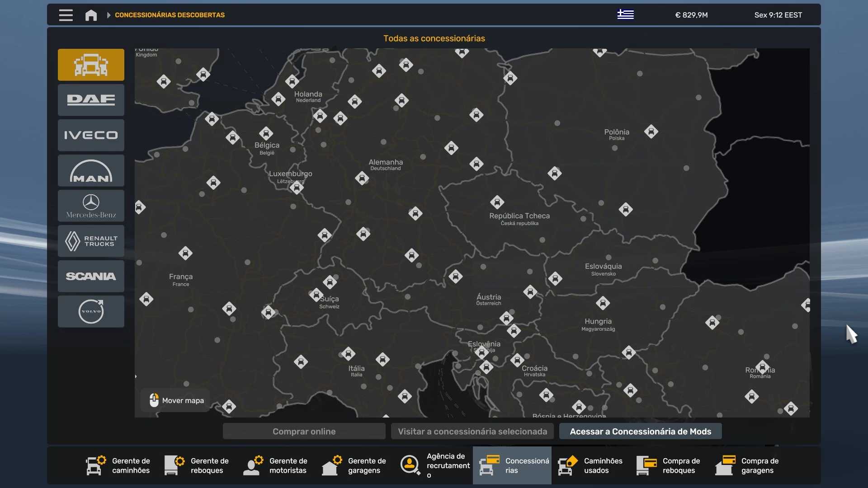Screen dimensions: 868x488
Task: Click Visitar a concessionária selecionada
Action: (x=472, y=431)
